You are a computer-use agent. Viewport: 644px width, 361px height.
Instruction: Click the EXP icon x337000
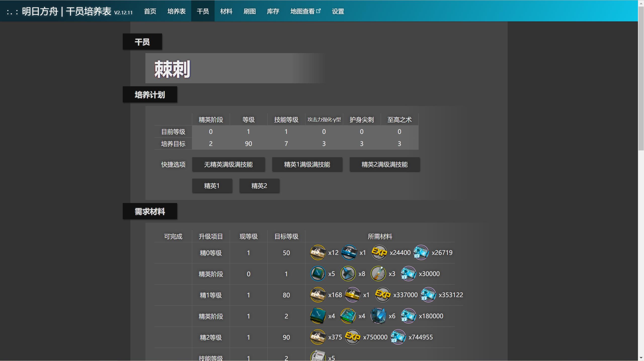point(383,295)
